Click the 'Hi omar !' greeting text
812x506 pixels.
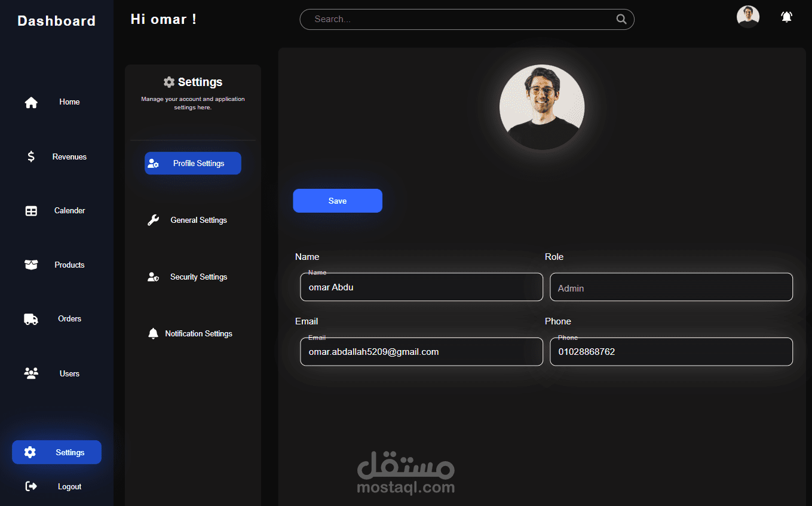pos(164,19)
